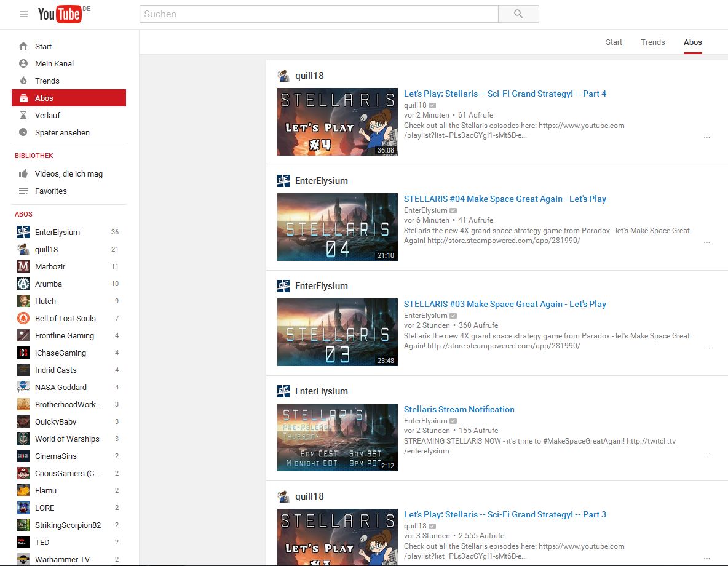Open Let's Play Stellaris Part 3 title
Image resolution: width=728 pixels, height=566 pixels.
coord(505,514)
